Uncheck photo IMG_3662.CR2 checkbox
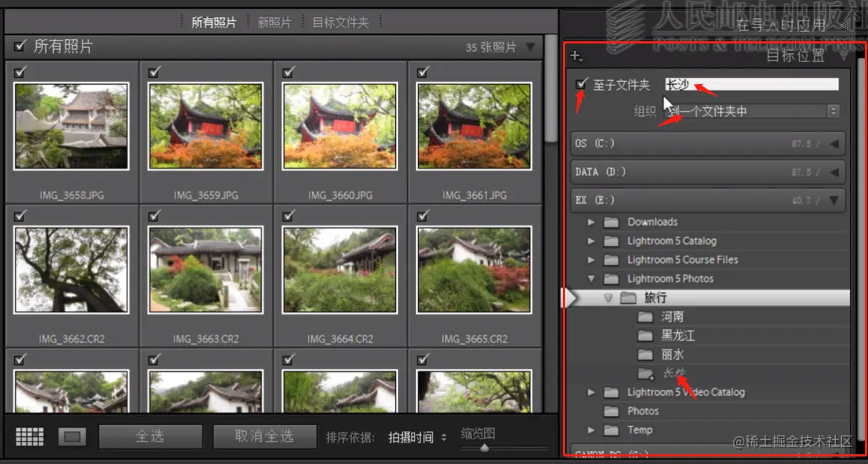This screenshot has height=464, width=868. coord(20,215)
